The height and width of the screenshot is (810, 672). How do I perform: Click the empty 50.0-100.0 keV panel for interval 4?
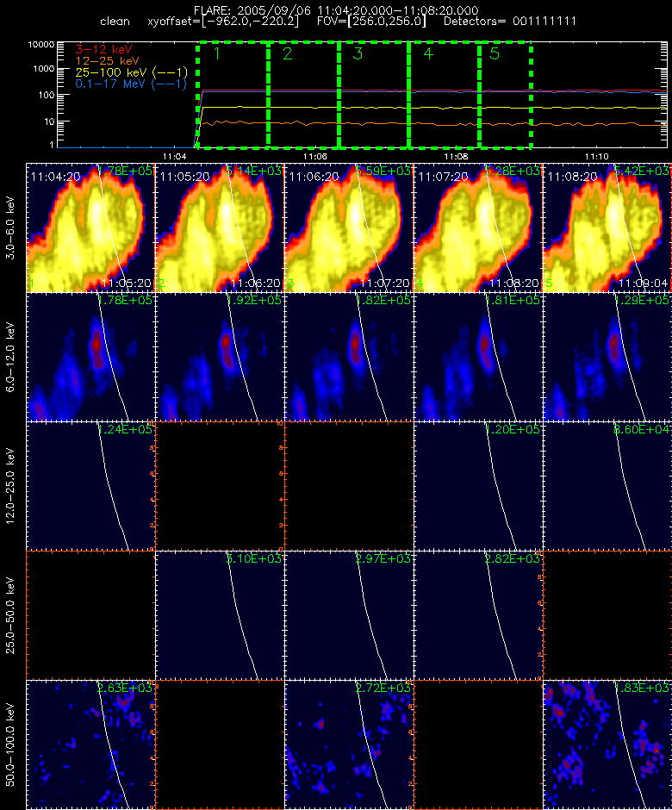(x=478, y=745)
